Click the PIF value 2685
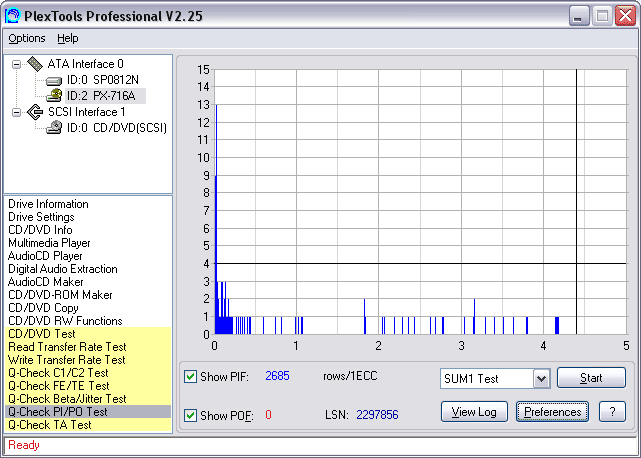The image size is (641, 458). [x=277, y=376]
